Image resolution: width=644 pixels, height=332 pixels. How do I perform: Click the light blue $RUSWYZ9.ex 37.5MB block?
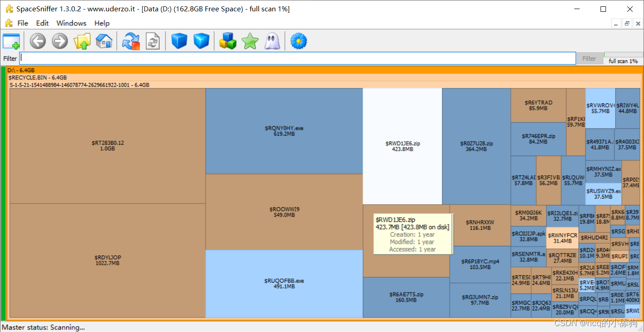(603, 194)
